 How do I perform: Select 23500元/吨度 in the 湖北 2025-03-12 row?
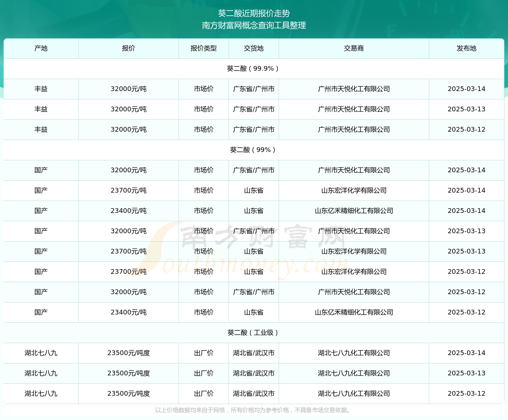coord(128,394)
